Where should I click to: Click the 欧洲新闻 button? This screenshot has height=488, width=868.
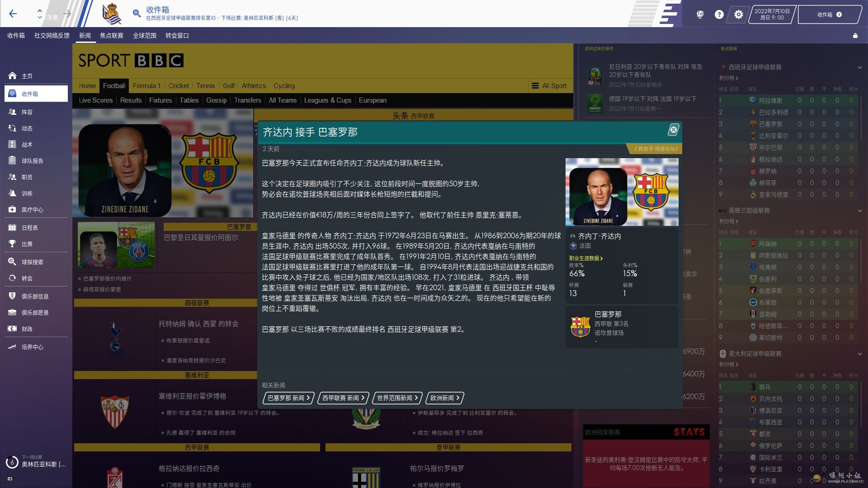click(x=445, y=398)
